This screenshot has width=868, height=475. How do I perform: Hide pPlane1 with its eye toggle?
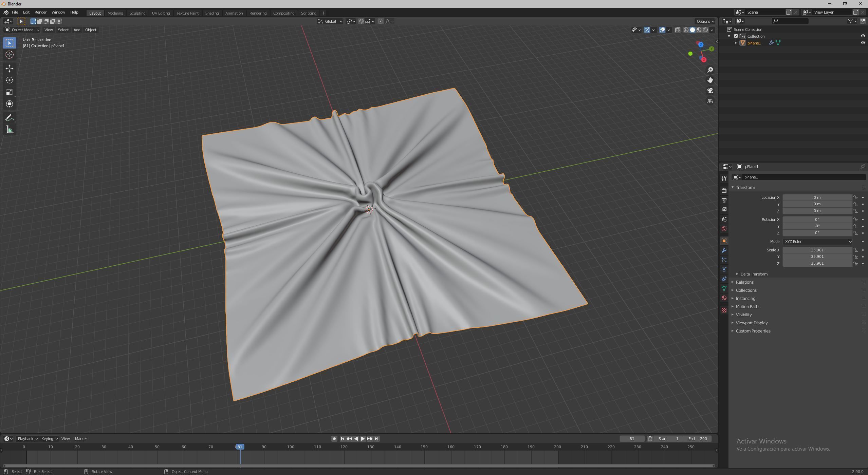(862, 43)
